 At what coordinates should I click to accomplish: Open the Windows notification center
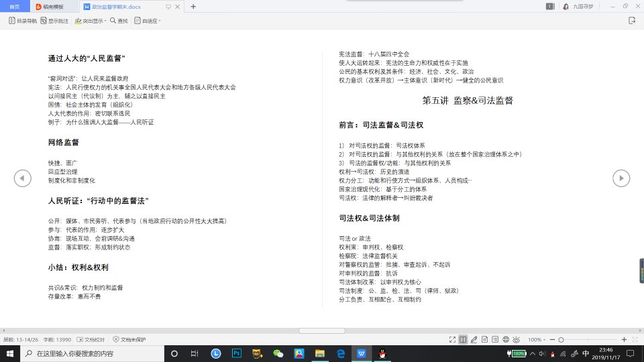631,353
